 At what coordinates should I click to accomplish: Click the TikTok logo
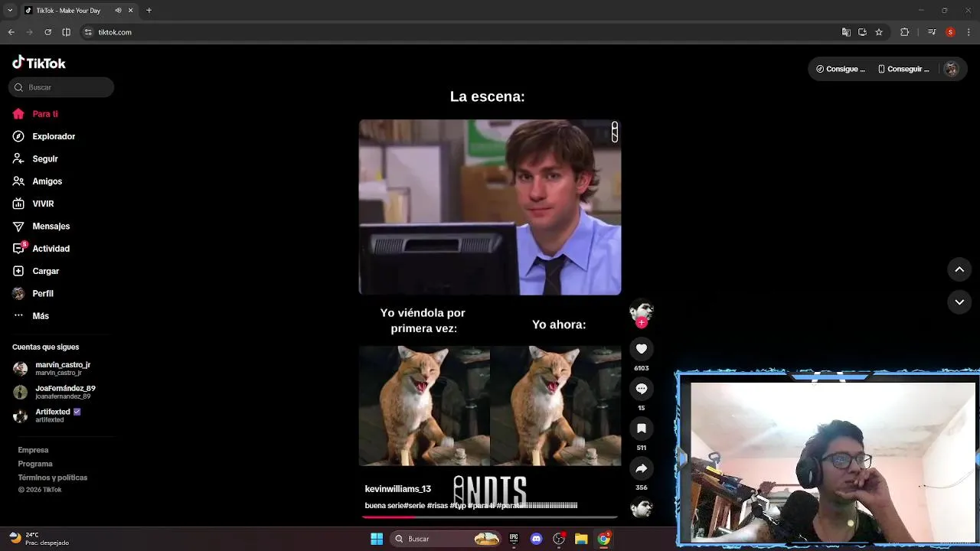[39, 63]
